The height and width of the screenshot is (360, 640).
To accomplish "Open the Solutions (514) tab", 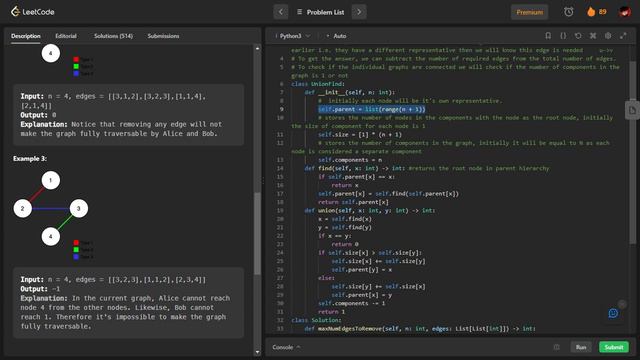I will (113, 36).
